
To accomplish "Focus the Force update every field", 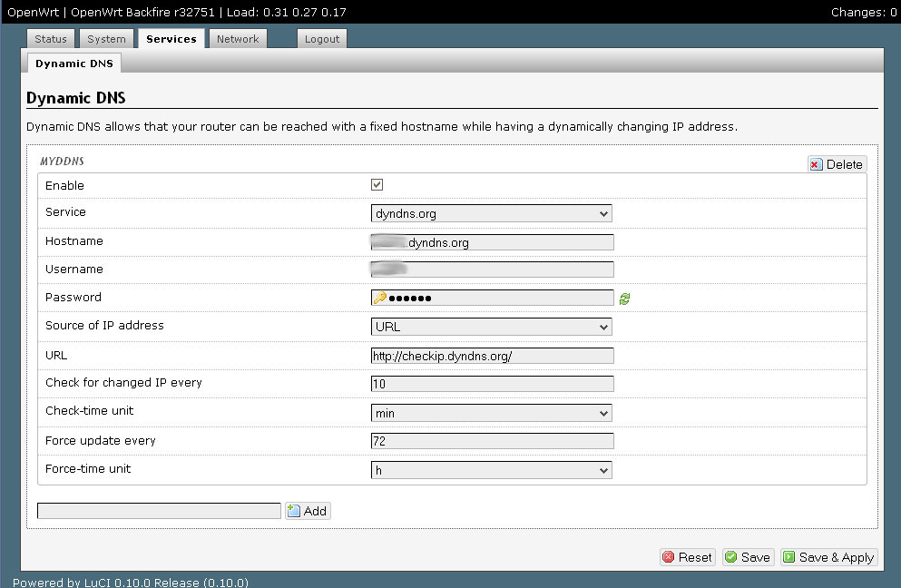I will (492, 442).
